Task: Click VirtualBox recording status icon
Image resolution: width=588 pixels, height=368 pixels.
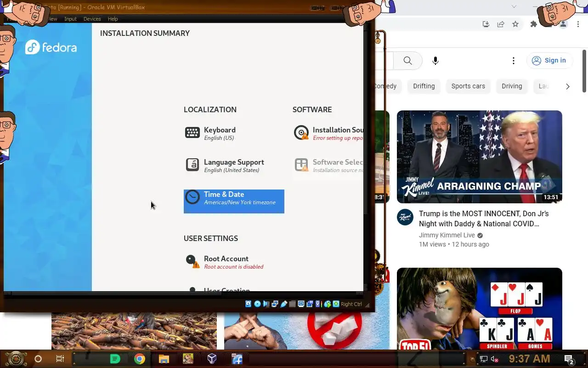Action: coord(310,304)
